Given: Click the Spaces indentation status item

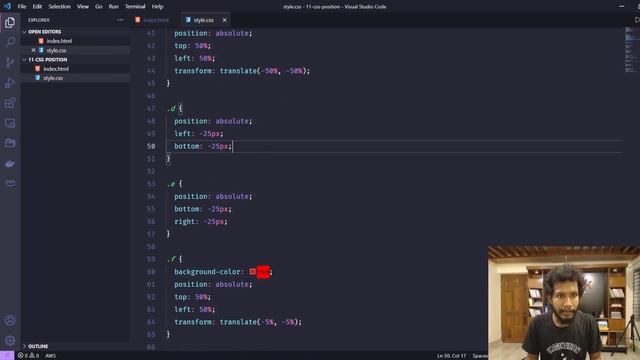Looking at the screenshot, I should point(480,356).
